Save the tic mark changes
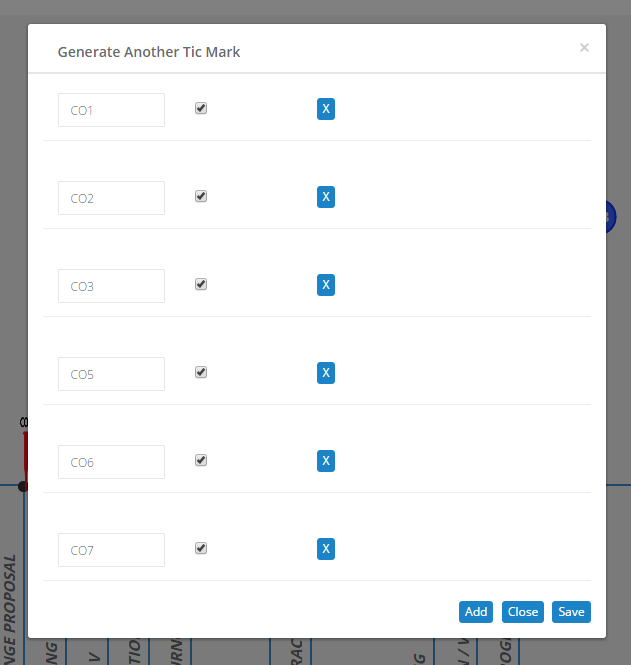The image size is (631, 665). (571, 612)
